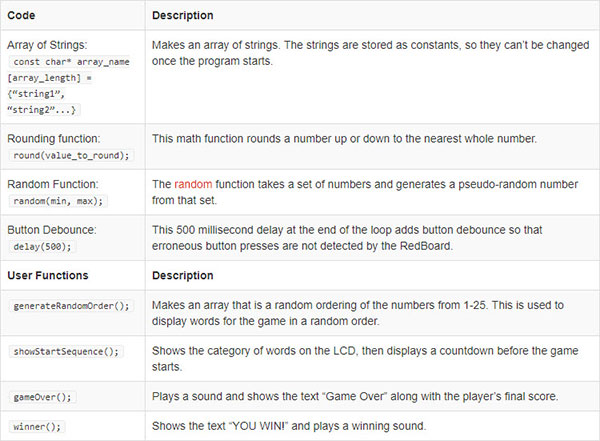Click the 'Array of Strings:' label
Image resolution: width=600 pixels, height=441 pixels.
pyautogui.click(x=47, y=45)
